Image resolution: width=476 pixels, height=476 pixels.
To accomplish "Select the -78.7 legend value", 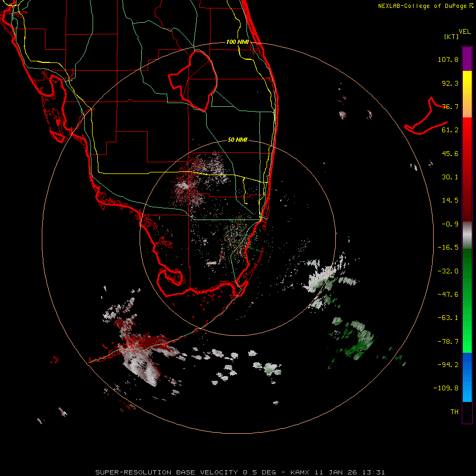I will coord(448,342).
